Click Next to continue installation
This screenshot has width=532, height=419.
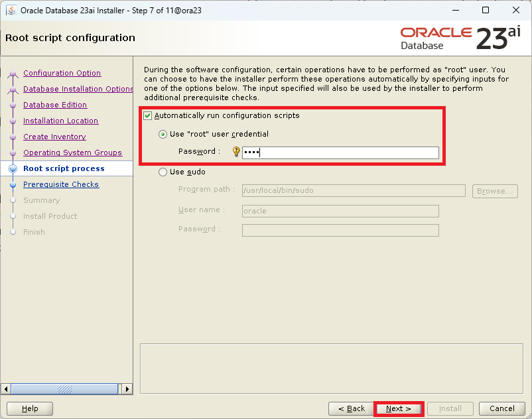click(x=399, y=408)
